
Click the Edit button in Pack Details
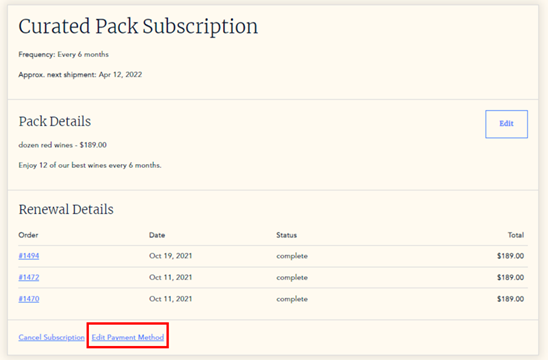pos(506,124)
